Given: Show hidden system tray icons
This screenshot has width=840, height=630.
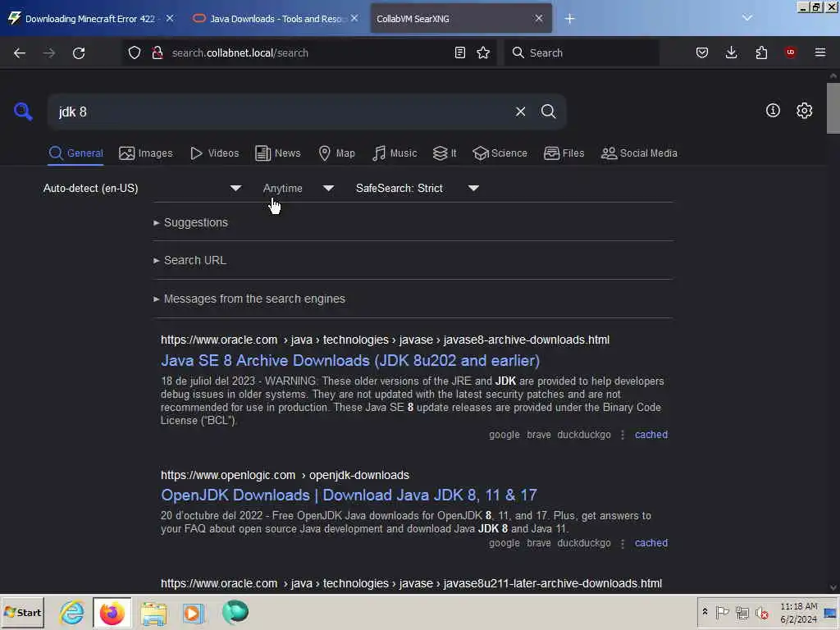Looking at the screenshot, I should click(705, 612).
